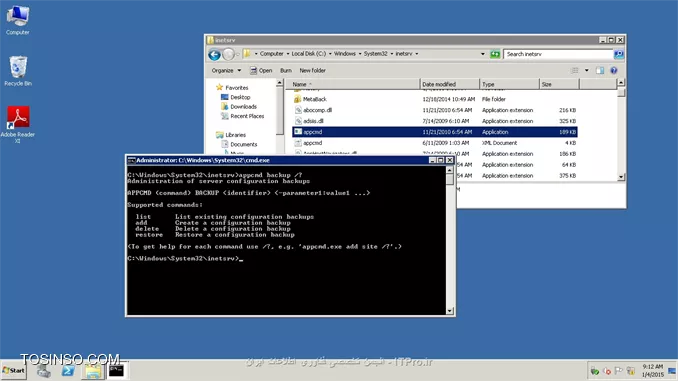Click the Action Center flag tray icon
This screenshot has height=381, width=678.
[x=618, y=371]
